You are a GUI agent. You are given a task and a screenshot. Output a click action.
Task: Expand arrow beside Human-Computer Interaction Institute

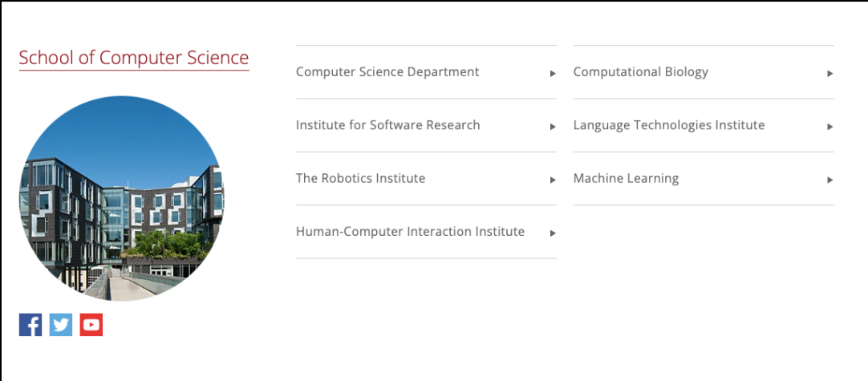tap(553, 233)
